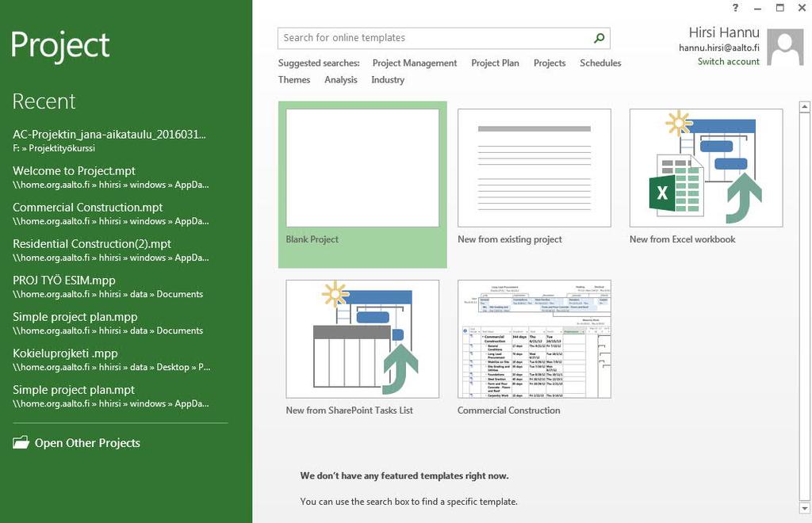Click the scrollbar down arrow
This screenshot has width=812, height=523.
point(804,508)
